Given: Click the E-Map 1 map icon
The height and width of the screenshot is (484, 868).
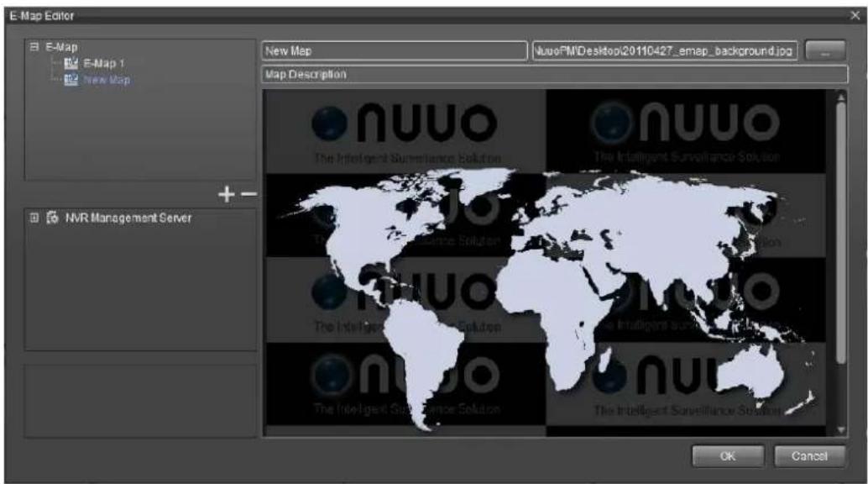Looking at the screenshot, I should [x=71, y=63].
